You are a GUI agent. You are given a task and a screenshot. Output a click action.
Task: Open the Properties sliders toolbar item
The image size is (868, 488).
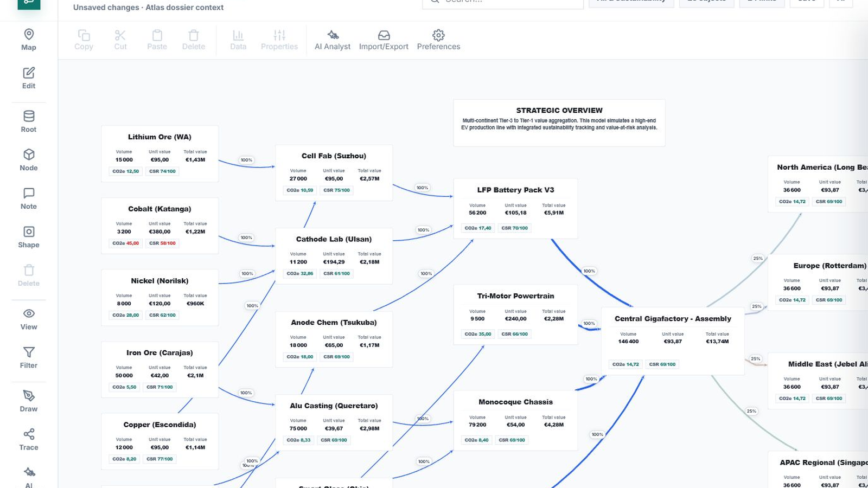[x=279, y=40]
